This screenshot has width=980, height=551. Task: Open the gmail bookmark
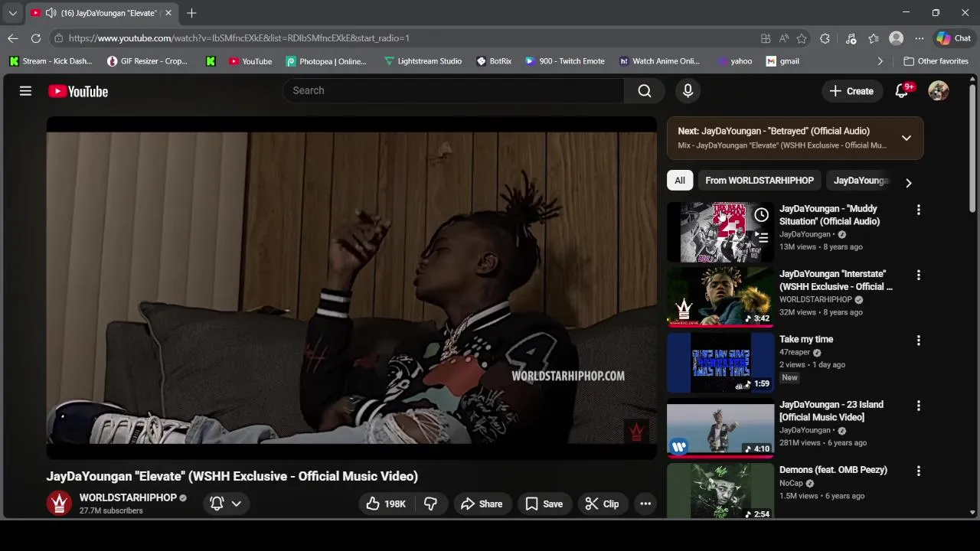tap(782, 61)
